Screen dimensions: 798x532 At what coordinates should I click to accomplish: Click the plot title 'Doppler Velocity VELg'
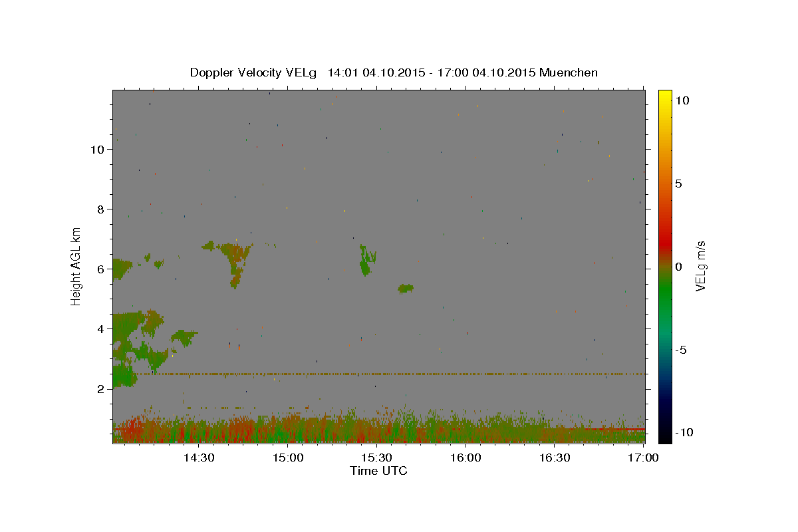[x=255, y=72]
